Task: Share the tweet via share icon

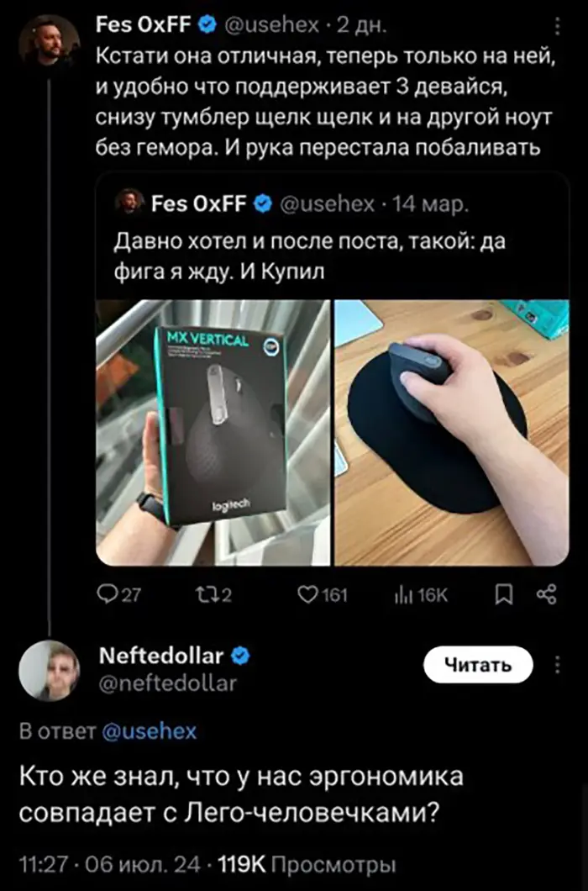Action: 547,595
